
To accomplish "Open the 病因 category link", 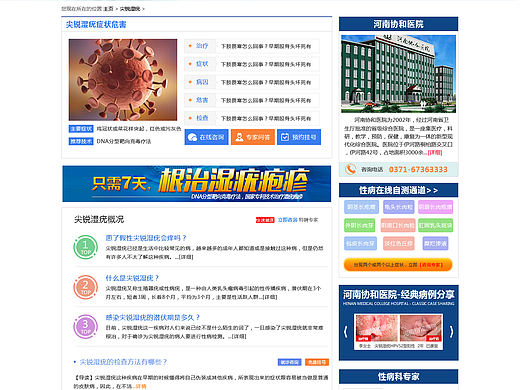I will pos(202,82).
